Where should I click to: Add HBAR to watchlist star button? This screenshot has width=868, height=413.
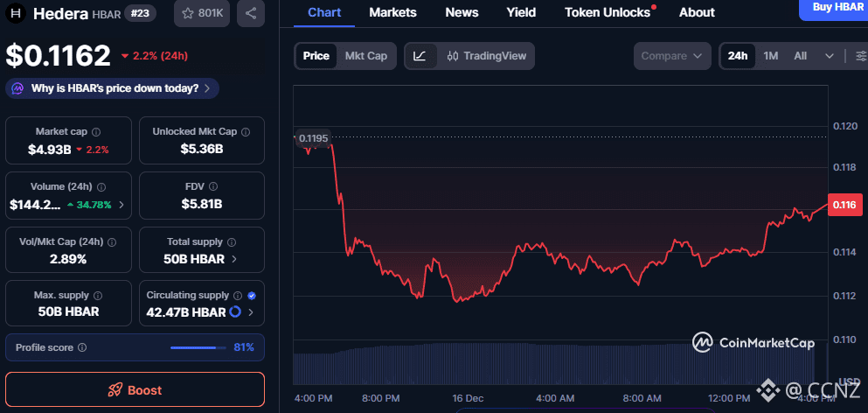click(202, 14)
